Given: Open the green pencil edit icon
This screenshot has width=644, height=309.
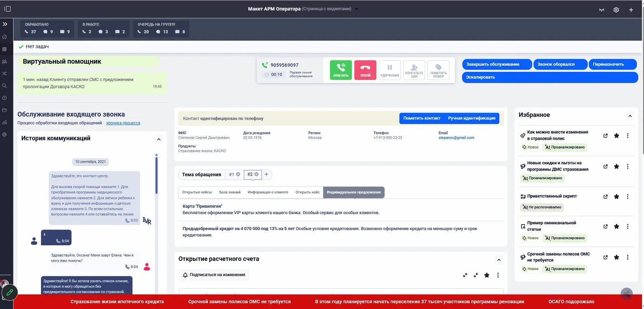Looking at the screenshot, I should click(x=10, y=292).
